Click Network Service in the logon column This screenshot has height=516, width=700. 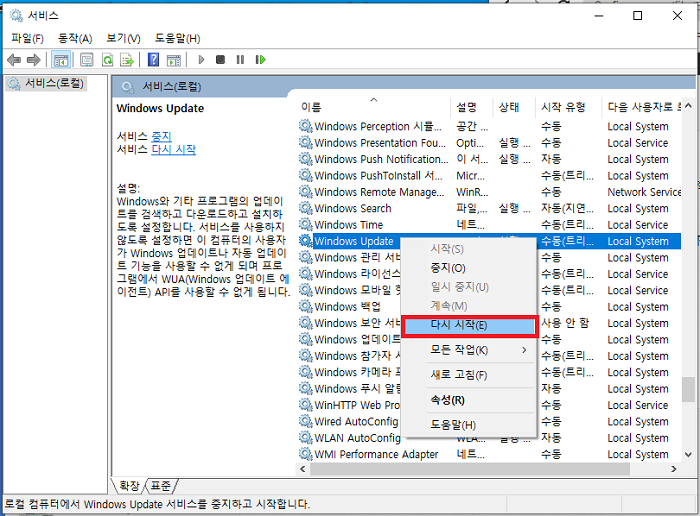click(644, 192)
